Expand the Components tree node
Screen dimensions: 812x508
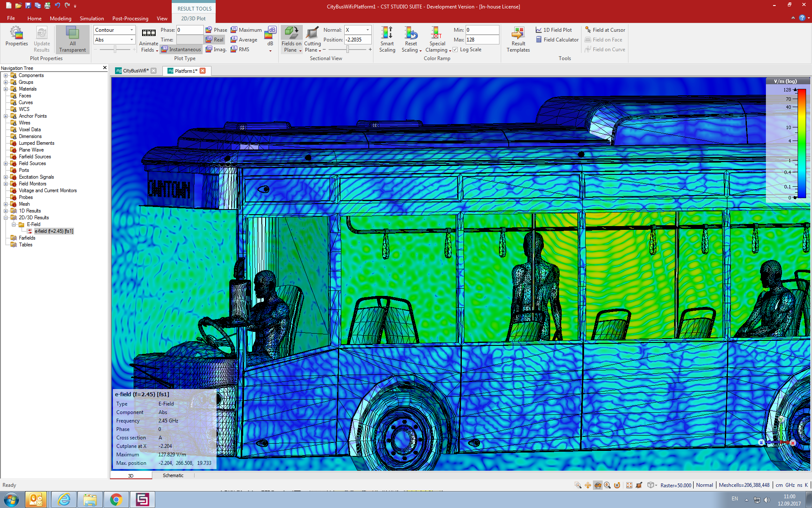pyautogui.click(x=5, y=75)
